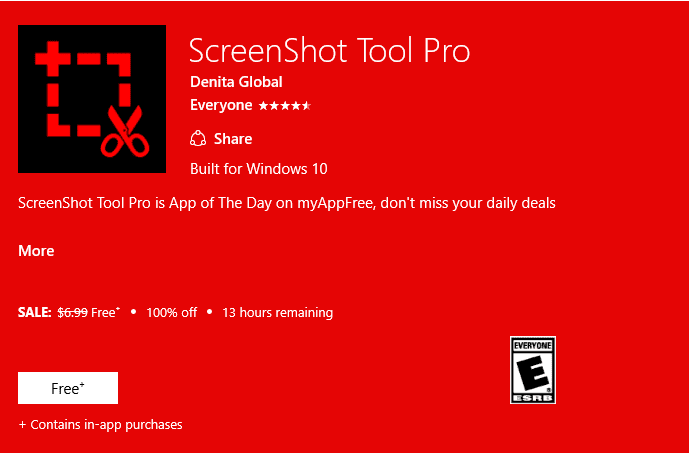Open the star rating reviews

pos(285,106)
